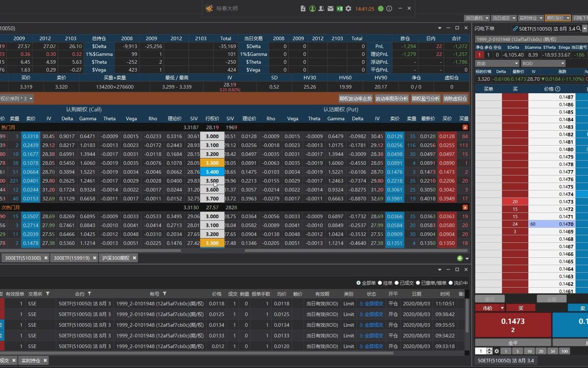The width and height of the screenshot is (588, 368).
Task: Click the green connection status dot
Action: pyautogui.click(x=381, y=9)
